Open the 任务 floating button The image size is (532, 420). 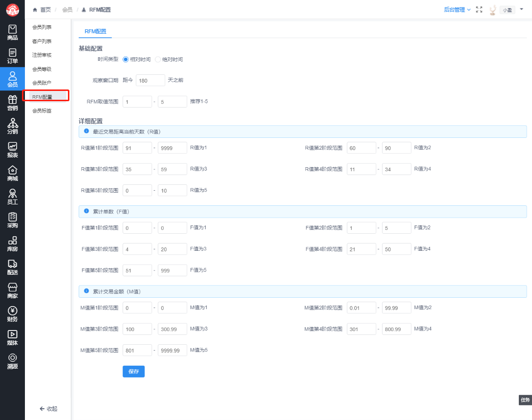point(525,400)
